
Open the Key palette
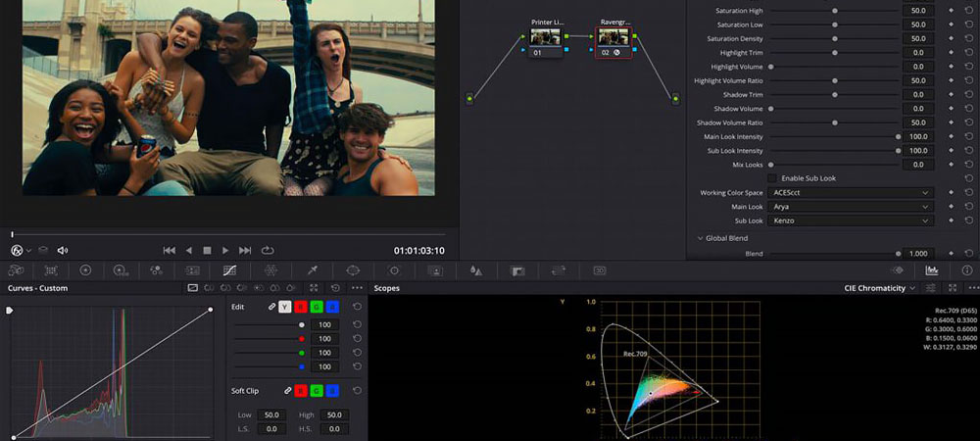point(516,270)
